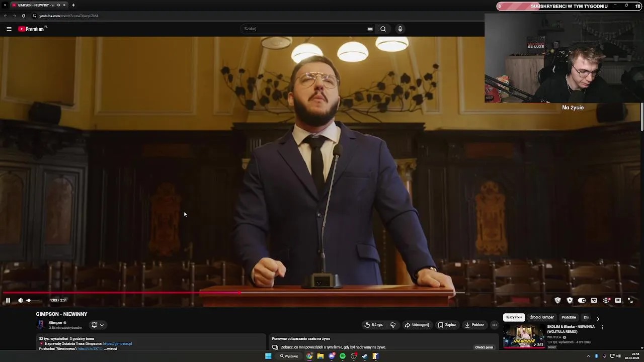Click the shield with number icon in player
Viewport: 644px width, 362px height.
pyautogui.click(x=557, y=300)
